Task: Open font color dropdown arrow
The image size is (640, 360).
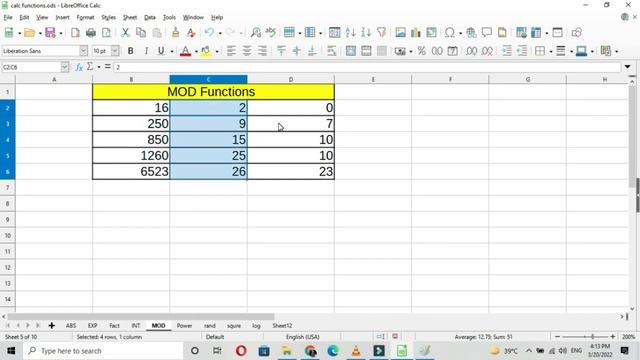Action: tap(196, 51)
